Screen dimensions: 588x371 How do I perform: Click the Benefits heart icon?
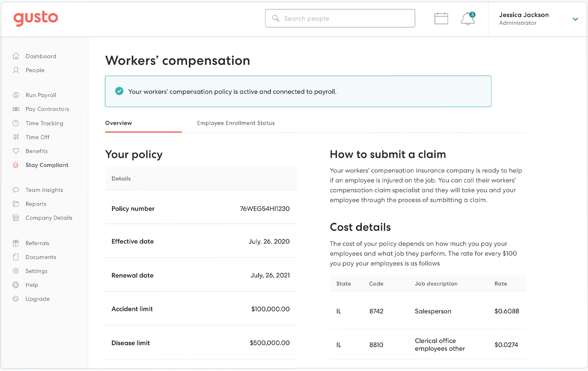click(16, 151)
